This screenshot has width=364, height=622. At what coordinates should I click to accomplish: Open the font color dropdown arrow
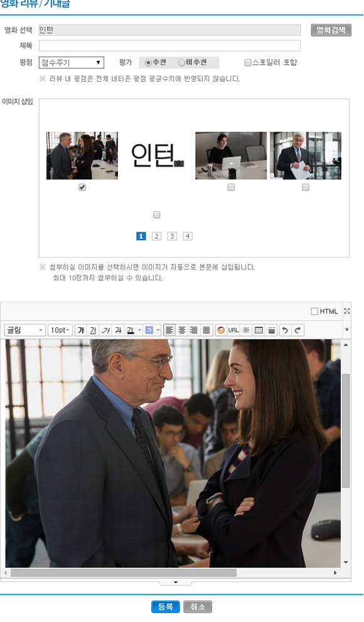pyautogui.click(x=139, y=330)
